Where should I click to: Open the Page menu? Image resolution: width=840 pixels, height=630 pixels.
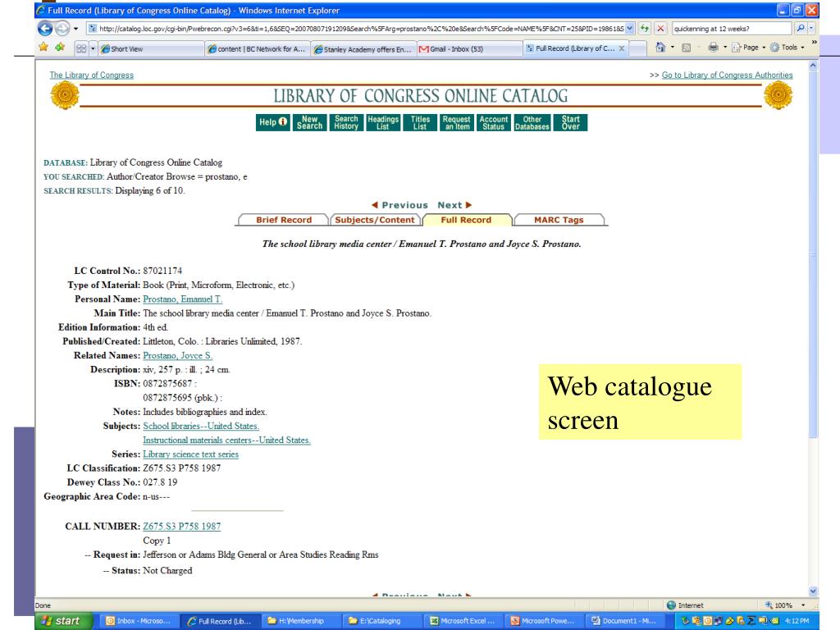click(x=748, y=48)
